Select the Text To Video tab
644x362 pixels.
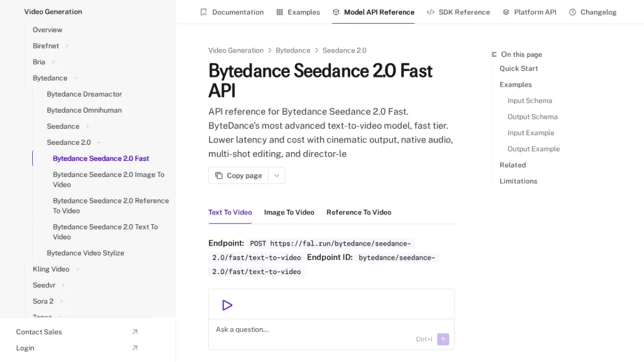tap(230, 212)
